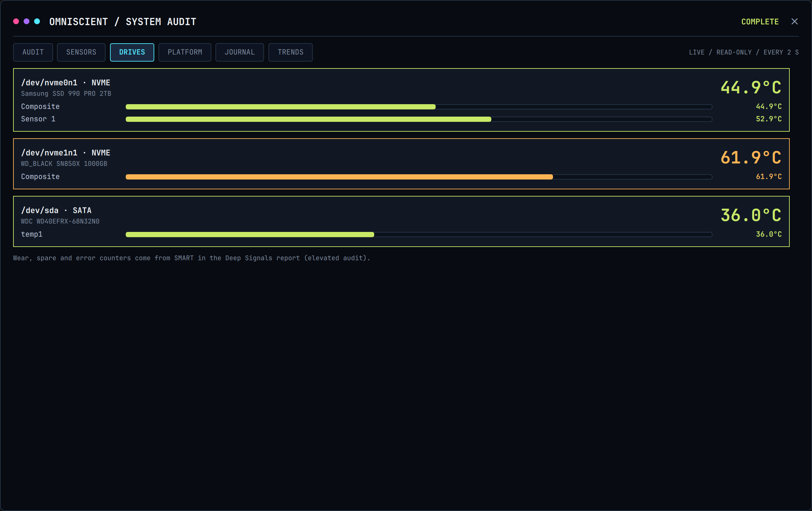Select the DRIVES tab
The height and width of the screenshot is (511, 812).
tap(132, 52)
